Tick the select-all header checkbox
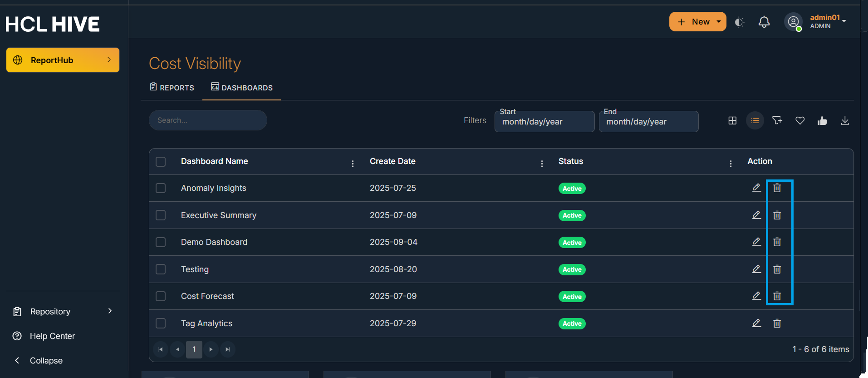The height and width of the screenshot is (378, 868). (161, 162)
